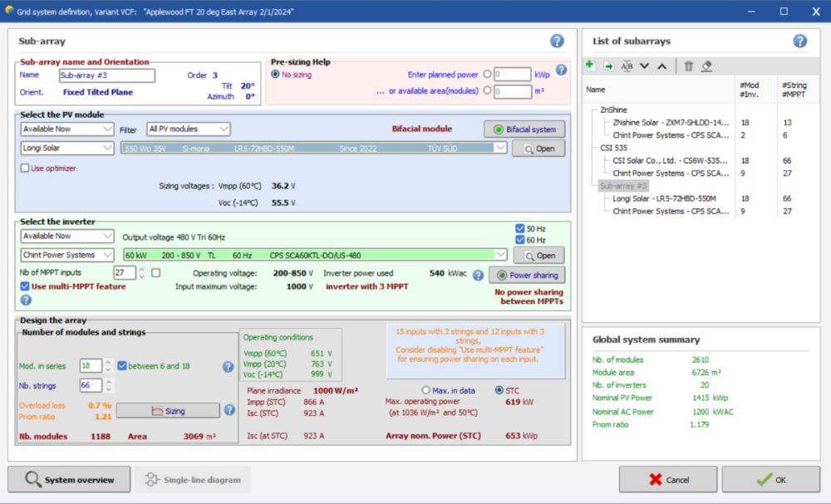Click the duplicate subarray green arrow icon
The width and height of the screenshot is (831, 504).
click(608, 66)
